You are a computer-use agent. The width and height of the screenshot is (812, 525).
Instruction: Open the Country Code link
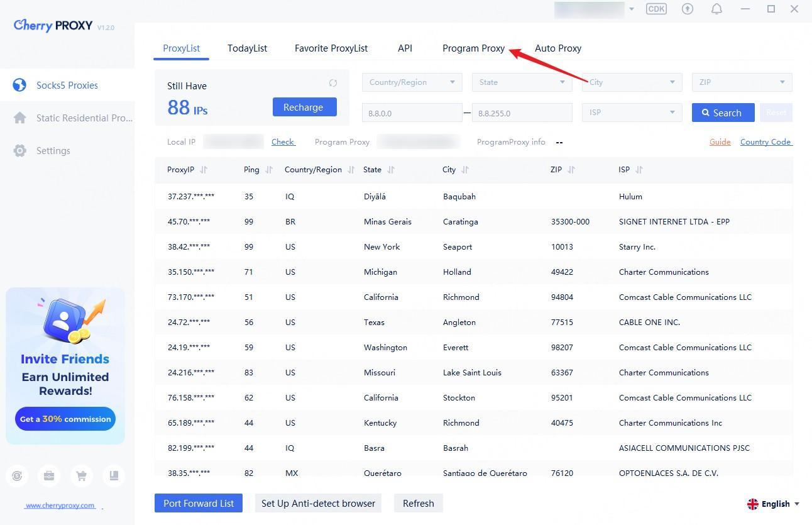pos(765,142)
